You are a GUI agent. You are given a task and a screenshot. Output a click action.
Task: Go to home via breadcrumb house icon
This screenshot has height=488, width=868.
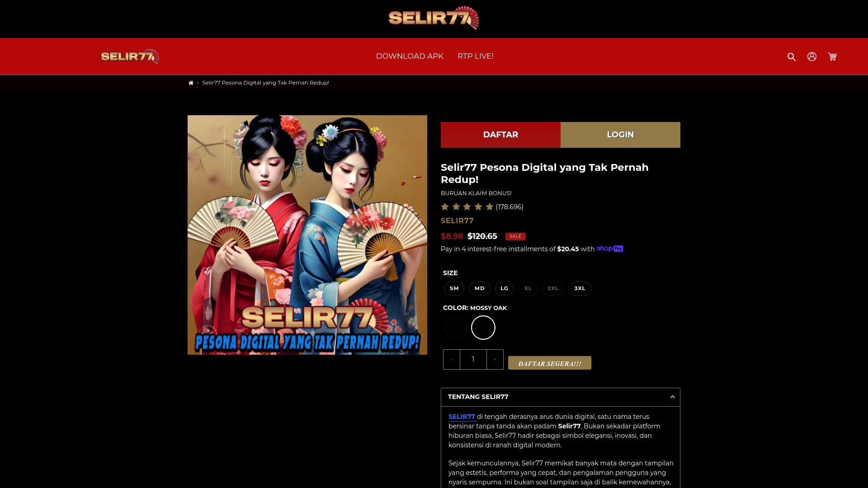tap(191, 83)
